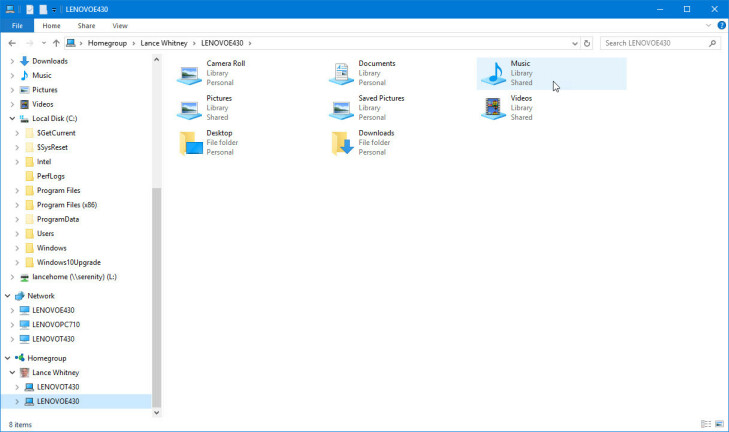Image resolution: width=729 pixels, height=432 pixels.
Task: Click LENOVOE430 in the address breadcrumb
Action: (x=222, y=43)
